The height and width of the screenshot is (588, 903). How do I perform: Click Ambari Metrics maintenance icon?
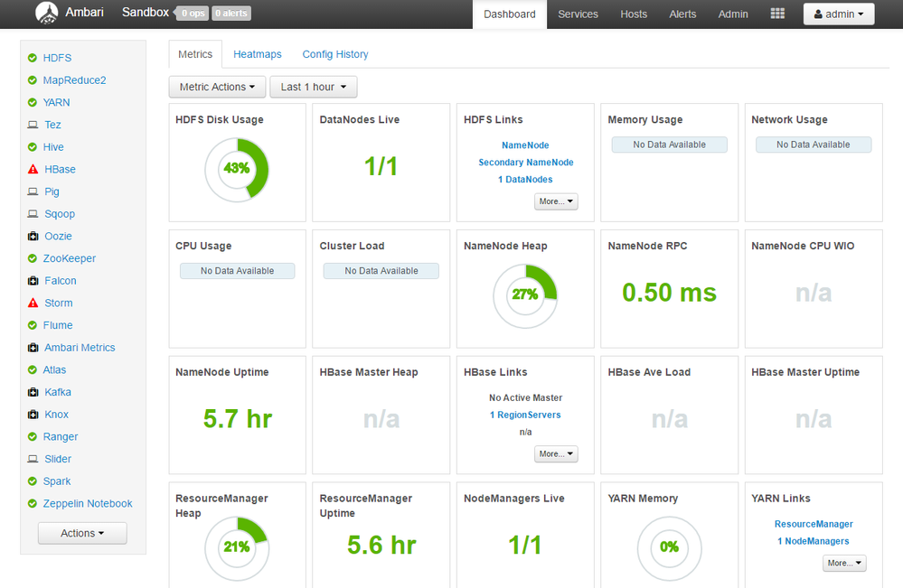(33, 348)
